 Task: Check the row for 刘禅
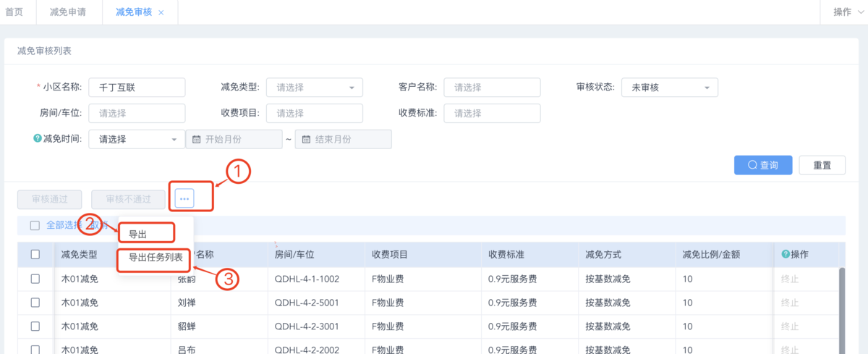point(35,303)
